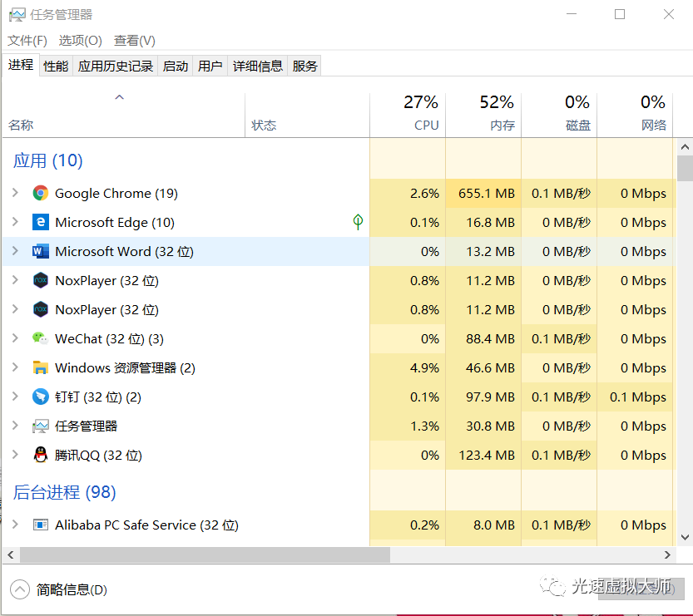Screen dimensions: 693x616
Task: Expand the Microsoft Word (32 位) entry
Action: click(15, 251)
